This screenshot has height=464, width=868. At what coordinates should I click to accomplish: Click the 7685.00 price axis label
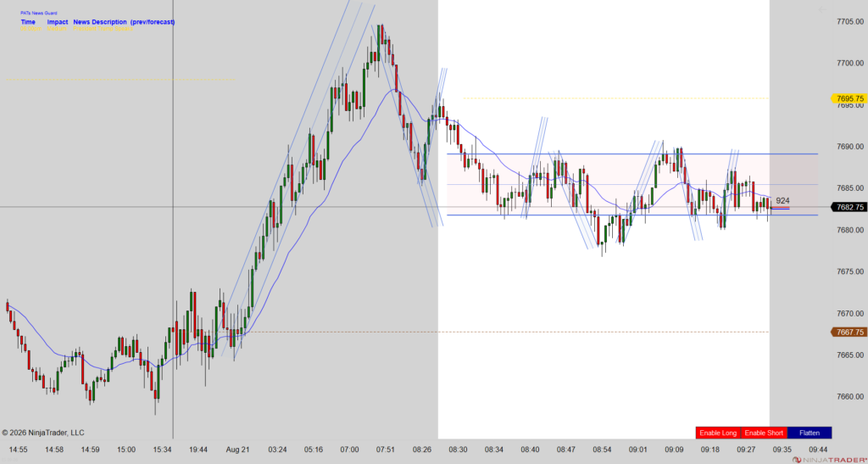pos(851,188)
